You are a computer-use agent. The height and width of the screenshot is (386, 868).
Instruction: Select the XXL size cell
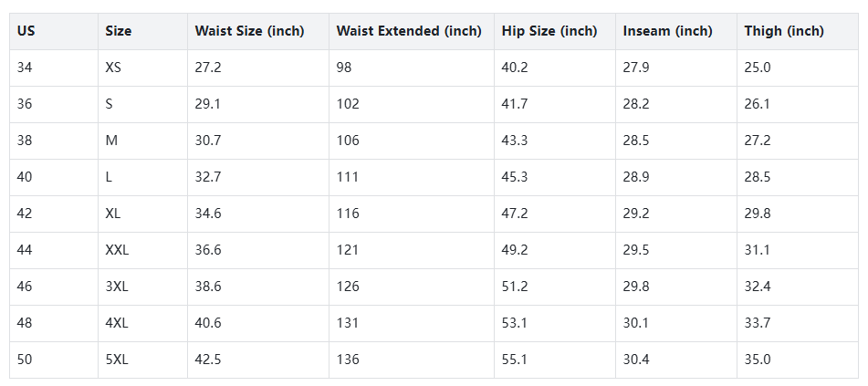click(117, 250)
